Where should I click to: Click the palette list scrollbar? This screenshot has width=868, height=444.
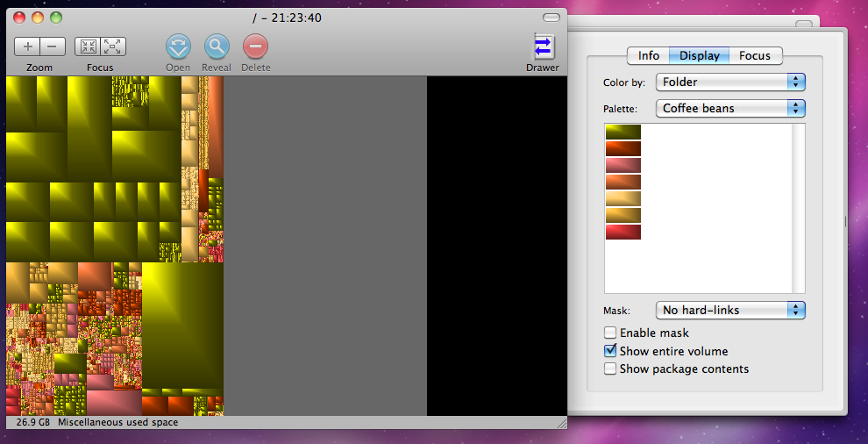tap(799, 209)
